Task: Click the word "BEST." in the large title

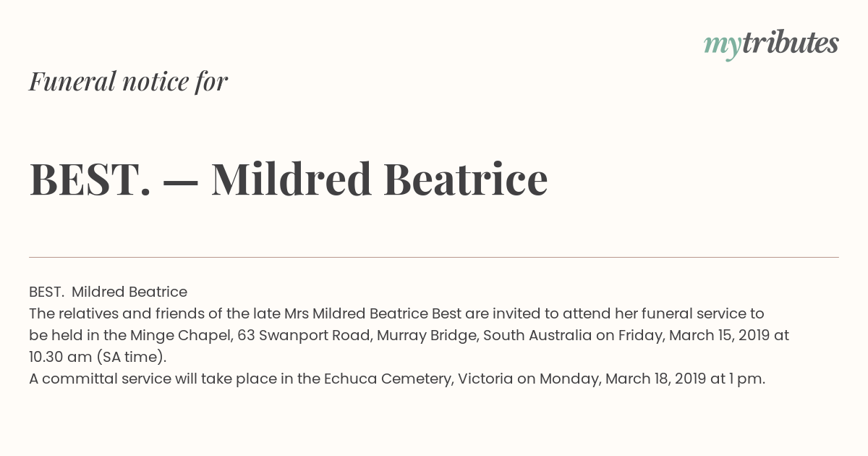Action: coord(90,179)
